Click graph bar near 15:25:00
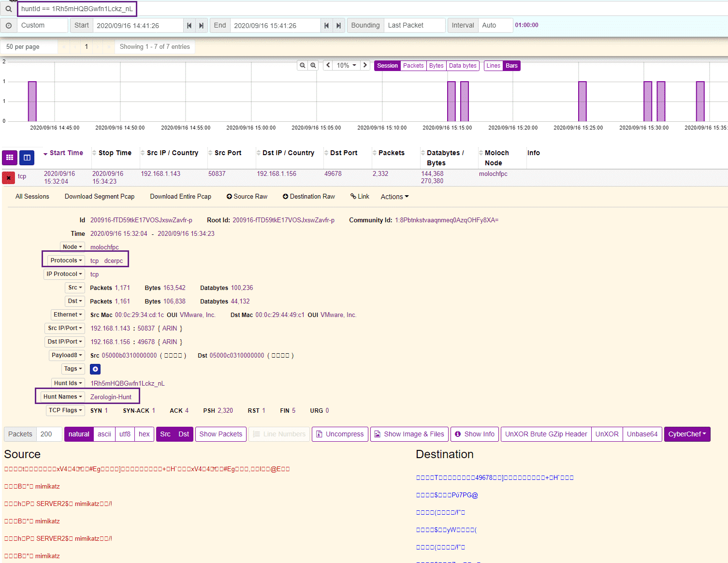728x563 pixels. [582, 101]
